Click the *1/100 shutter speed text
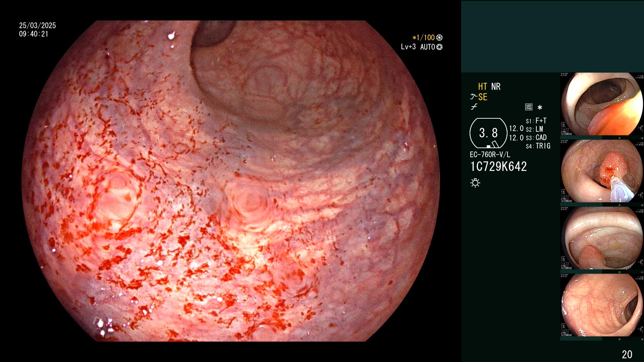This screenshot has width=644, height=362. coord(424,38)
